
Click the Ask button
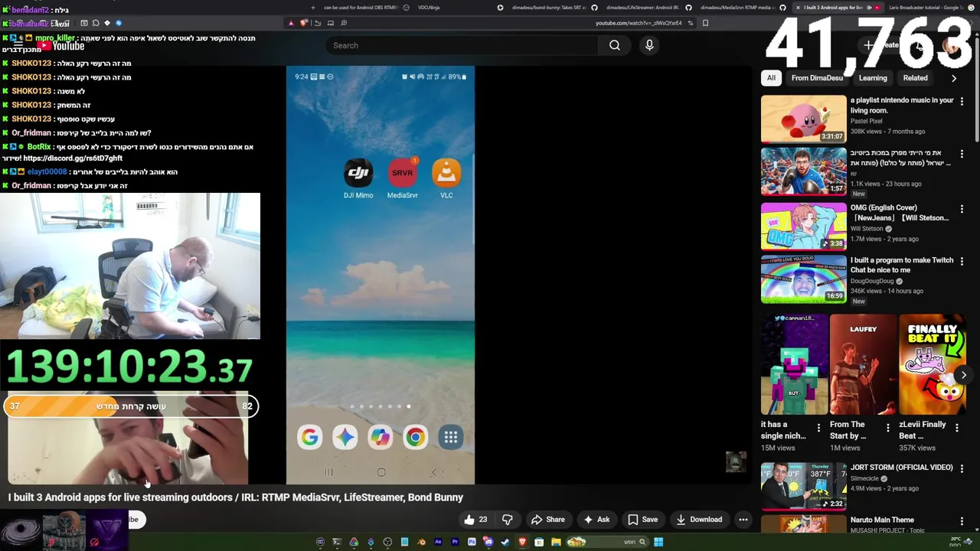pos(596,520)
